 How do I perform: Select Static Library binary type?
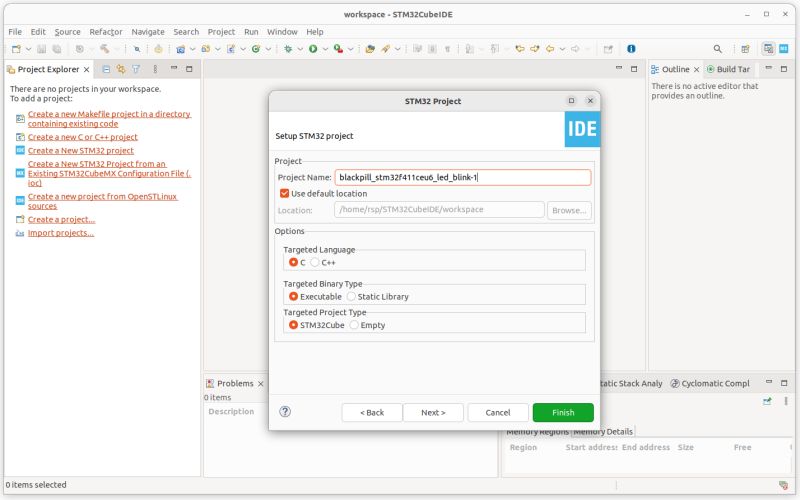pos(351,296)
